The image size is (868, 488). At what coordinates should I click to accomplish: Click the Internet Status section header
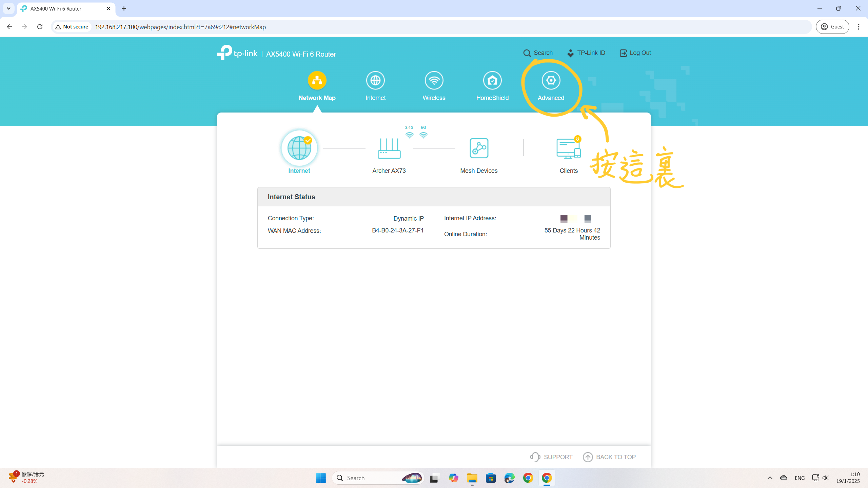pos(434,197)
